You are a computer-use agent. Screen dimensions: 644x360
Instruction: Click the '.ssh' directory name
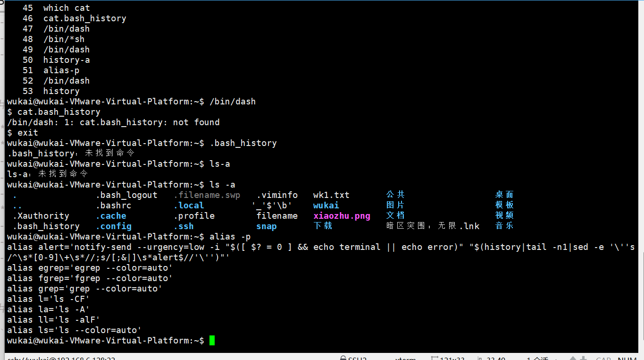coord(184,226)
